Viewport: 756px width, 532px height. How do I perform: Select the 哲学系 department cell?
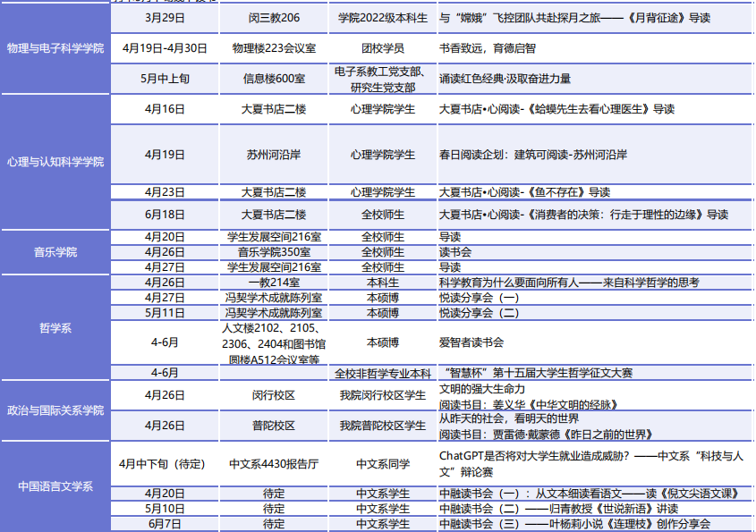pos(55,327)
